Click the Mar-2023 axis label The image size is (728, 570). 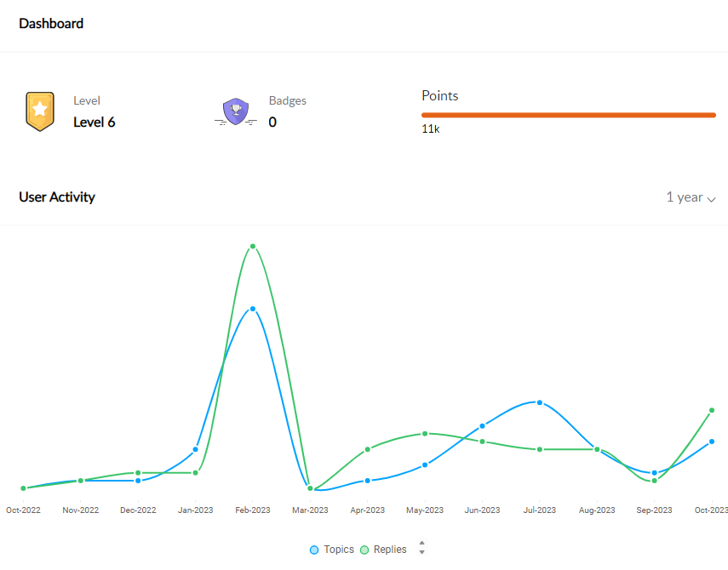[x=310, y=510]
